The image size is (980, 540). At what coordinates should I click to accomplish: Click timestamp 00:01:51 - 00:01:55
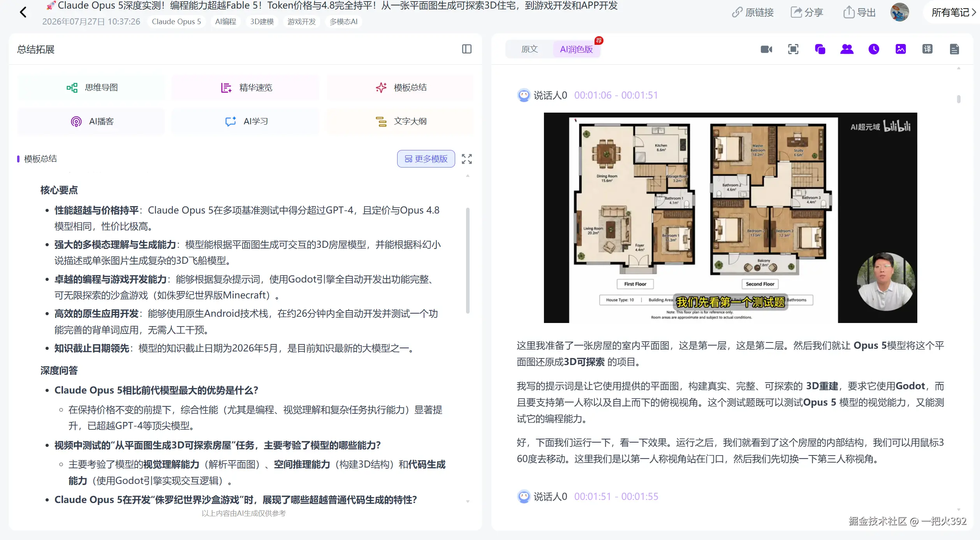(x=616, y=497)
